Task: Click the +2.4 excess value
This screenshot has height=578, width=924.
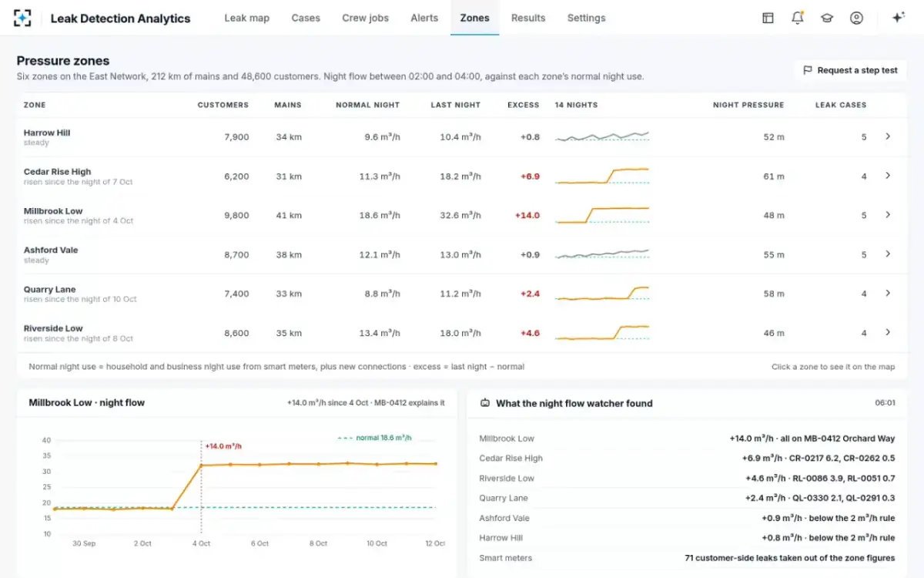Action: (531, 294)
